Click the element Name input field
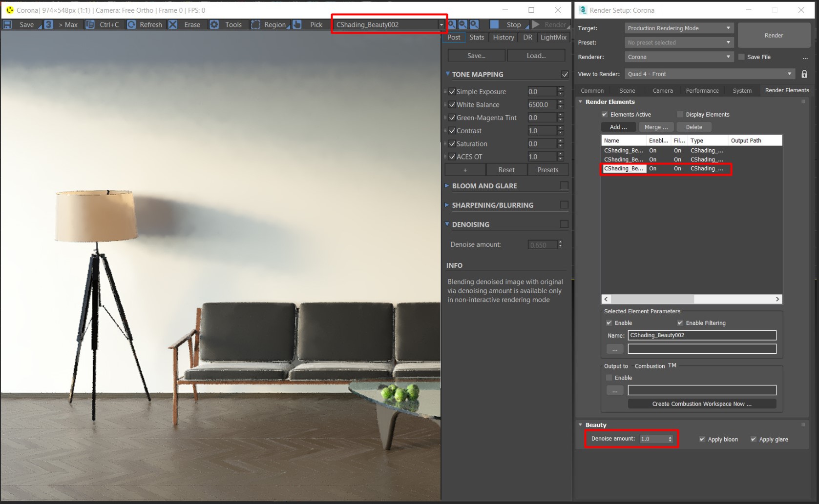Viewport: 819px width, 504px height. [702, 335]
